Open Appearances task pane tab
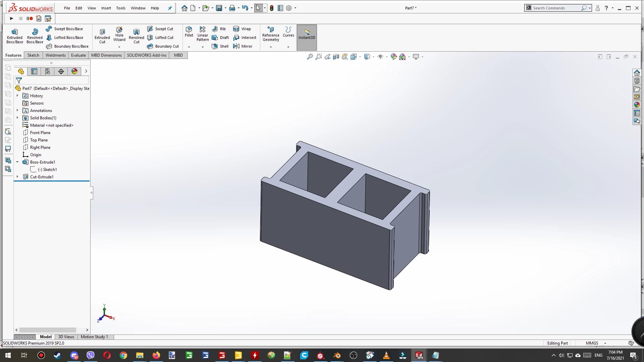Viewport: 644px width, 362px height. point(637,105)
